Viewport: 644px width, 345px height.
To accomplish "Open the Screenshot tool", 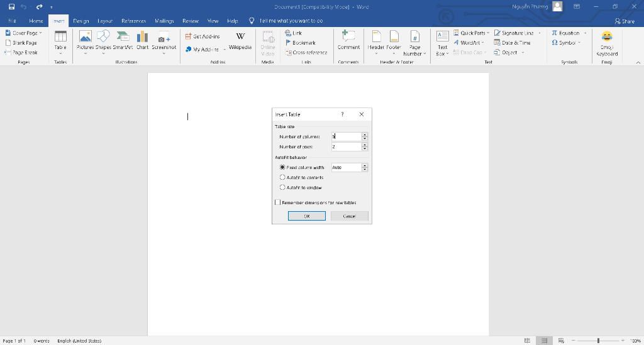I will [x=164, y=43].
